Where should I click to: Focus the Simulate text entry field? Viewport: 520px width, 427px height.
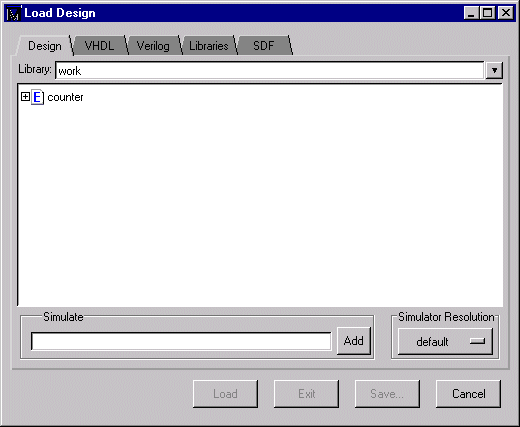click(181, 341)
